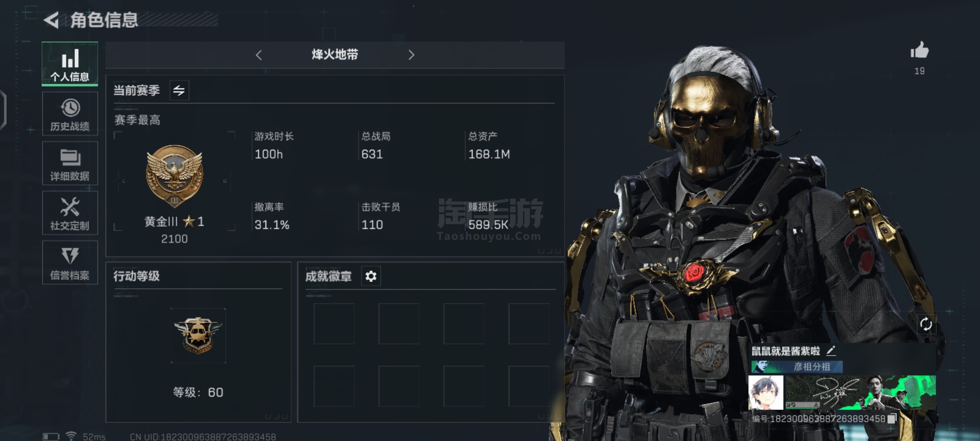Image resolution: width=980 pixels, height=441 pixels.
Task: Open 成就徽章 settings gear
Action: pyautogui.click(x=371, y=276)
